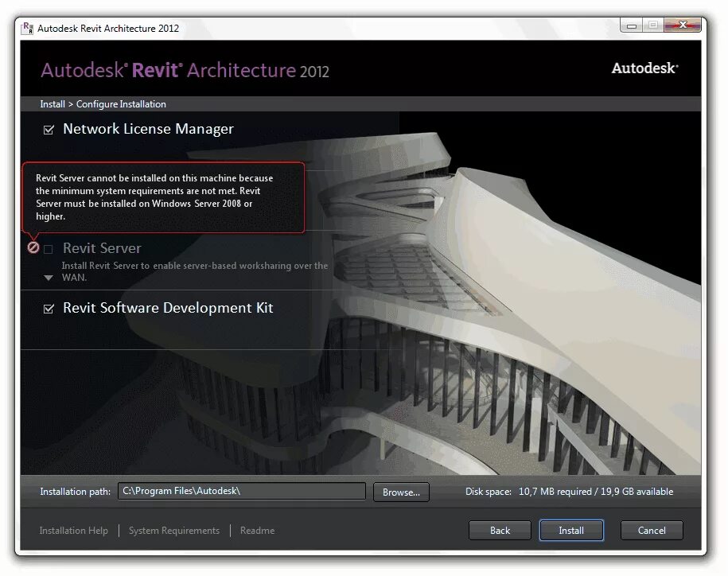This screenshot has height=576, width=728.
Task: Click the Install breadcrumb text
Action: coord(53,104)
